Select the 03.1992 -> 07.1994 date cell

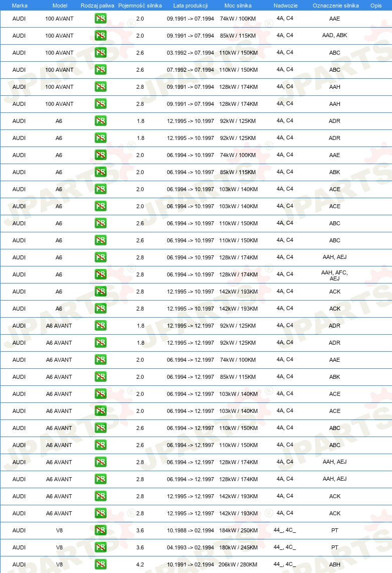coord(190,53)
